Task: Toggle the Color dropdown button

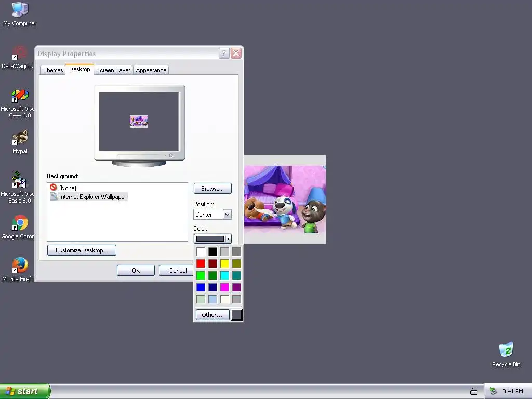Action: 212,239
